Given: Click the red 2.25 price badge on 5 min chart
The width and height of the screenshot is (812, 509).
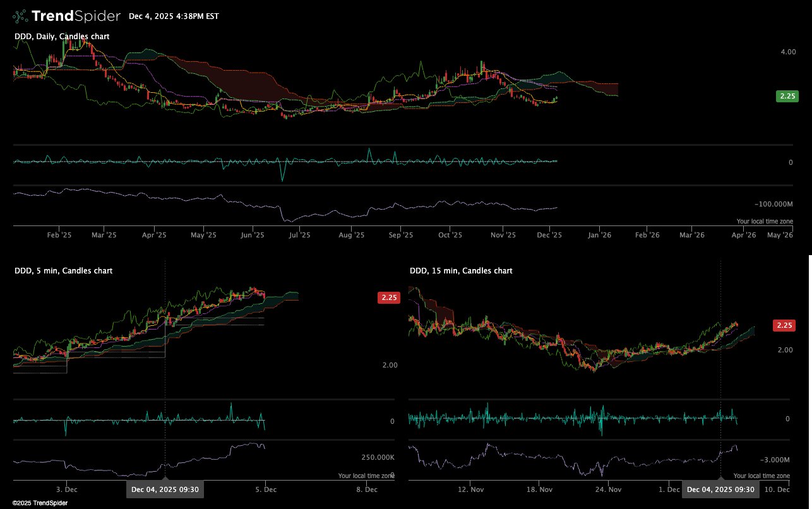Looking at the screenshot, I should tap(388, 298).
